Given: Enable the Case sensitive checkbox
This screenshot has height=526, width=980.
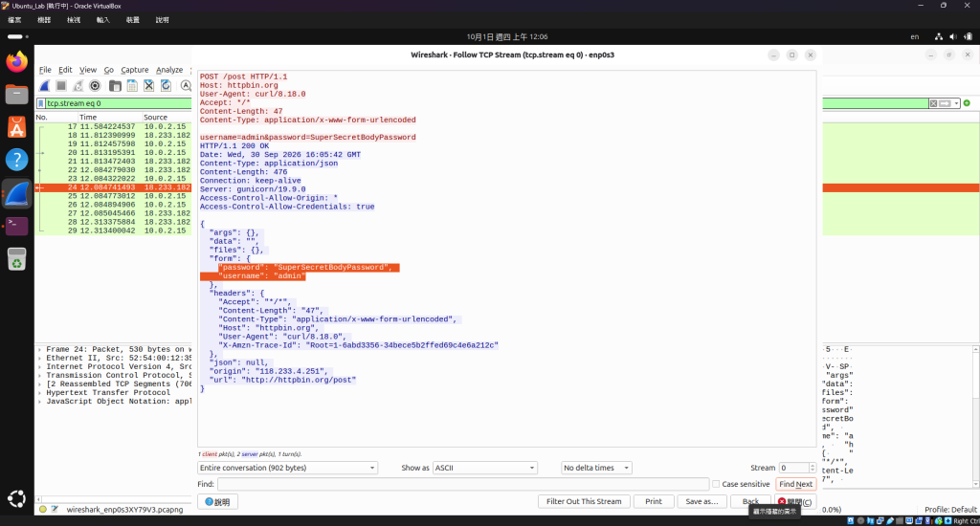Looking at the screenshot, I should point(716,484).
